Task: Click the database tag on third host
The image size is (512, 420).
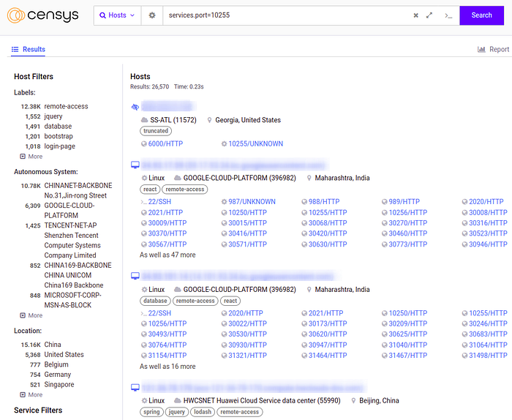Action: [x=155, y=301]
